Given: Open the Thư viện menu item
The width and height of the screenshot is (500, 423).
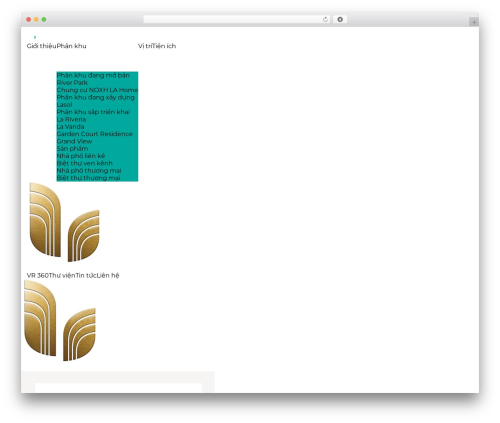Looking at the screenshot, I should coord(62,275).
